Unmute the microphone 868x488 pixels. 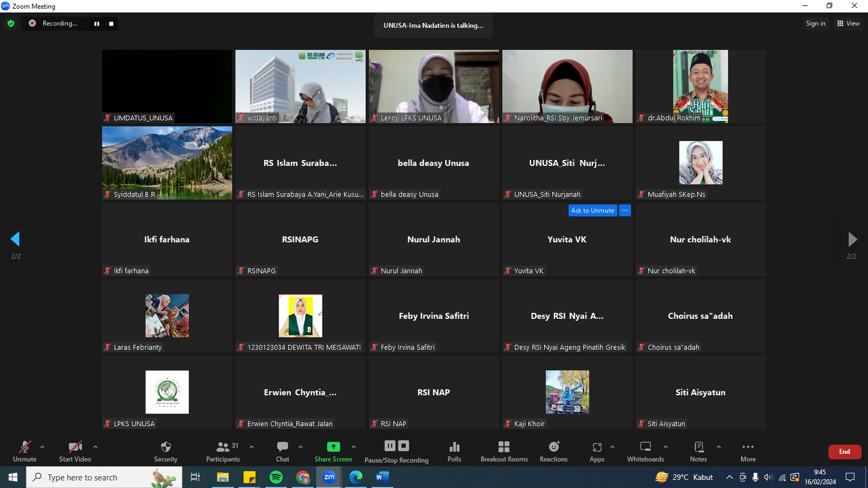coord(25,447)
